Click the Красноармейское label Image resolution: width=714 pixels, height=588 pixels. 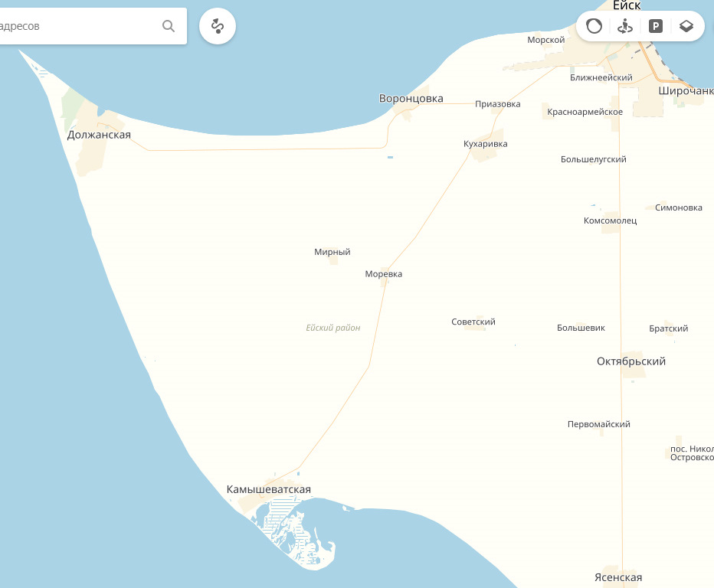pos(585,112)
